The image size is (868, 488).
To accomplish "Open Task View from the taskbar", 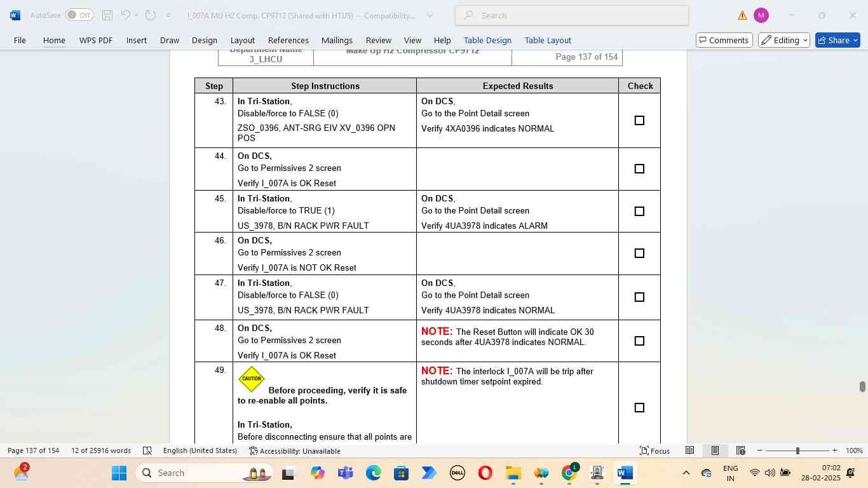I will tap(289, 473).
